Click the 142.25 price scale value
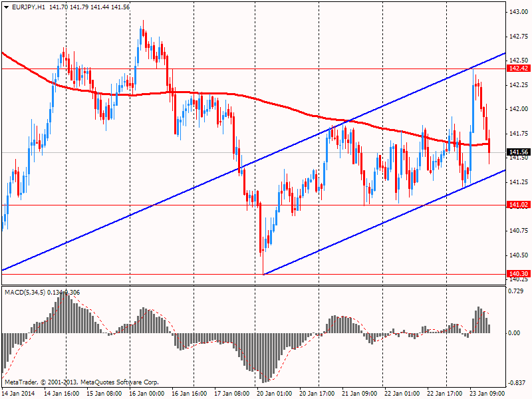532x399 pixels. point(519,85)
